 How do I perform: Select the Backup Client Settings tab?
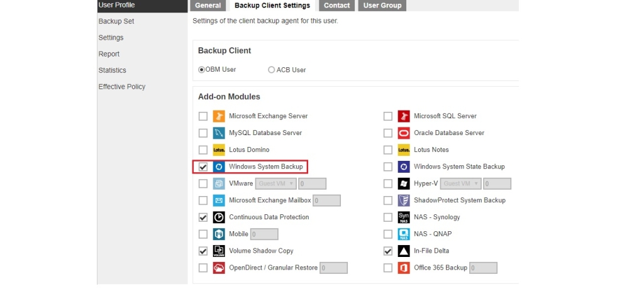pos(272,5)
